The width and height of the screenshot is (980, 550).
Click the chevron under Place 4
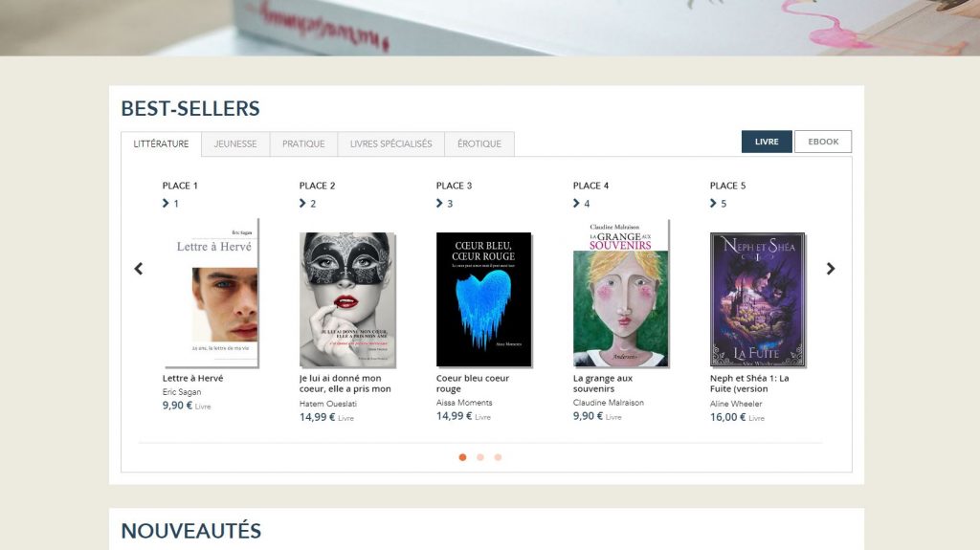point(576,203)
